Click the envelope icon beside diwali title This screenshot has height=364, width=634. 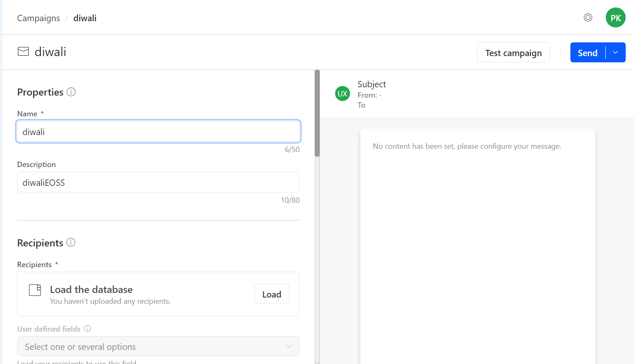tap(23, 52)
